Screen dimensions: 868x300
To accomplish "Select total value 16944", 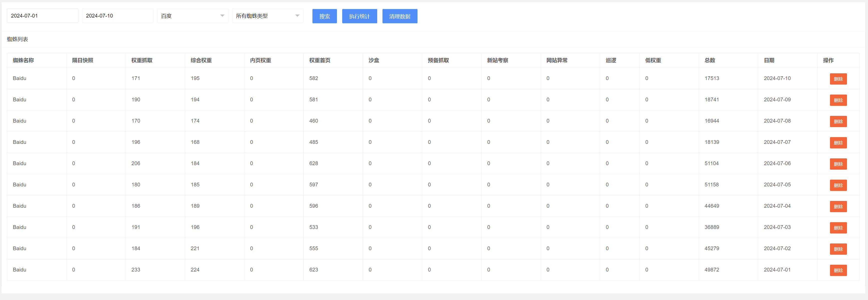I will click(712, 121).
